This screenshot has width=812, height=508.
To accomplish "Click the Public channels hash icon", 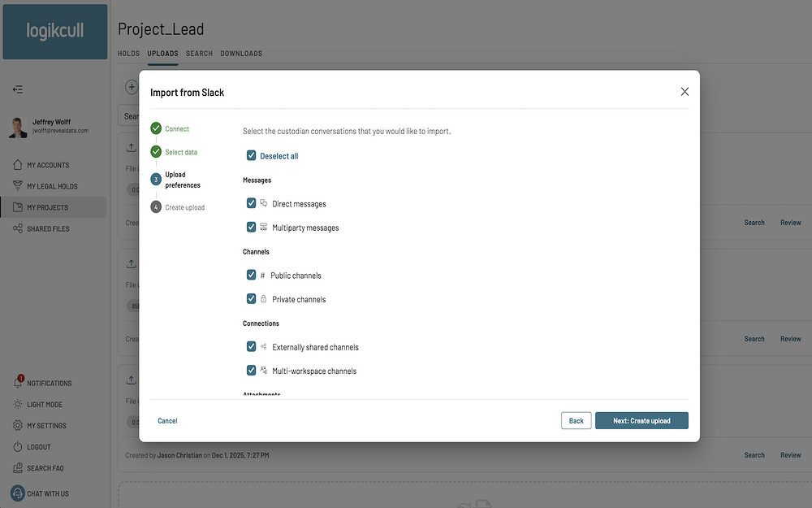I will point(262,276).
